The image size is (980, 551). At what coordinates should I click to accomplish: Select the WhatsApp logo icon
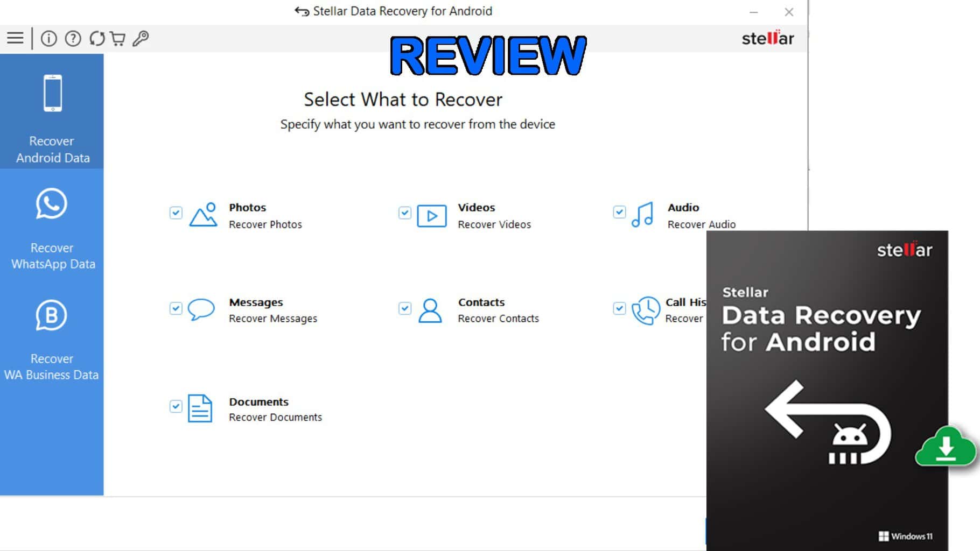[52, 203]
